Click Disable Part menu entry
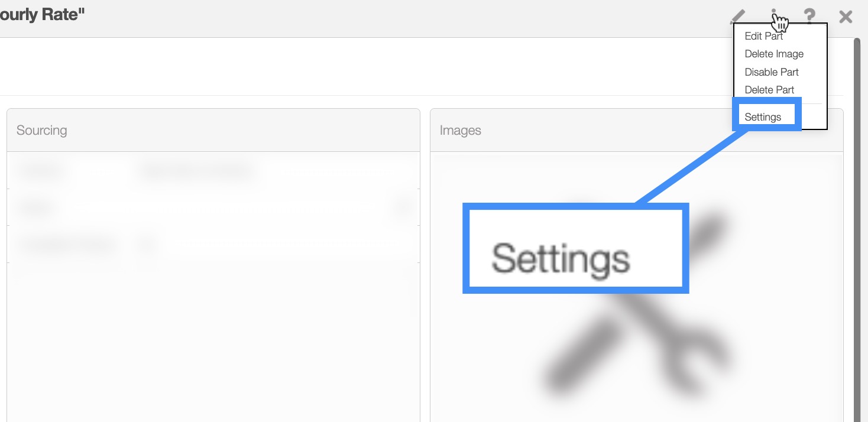 point(772,72)
